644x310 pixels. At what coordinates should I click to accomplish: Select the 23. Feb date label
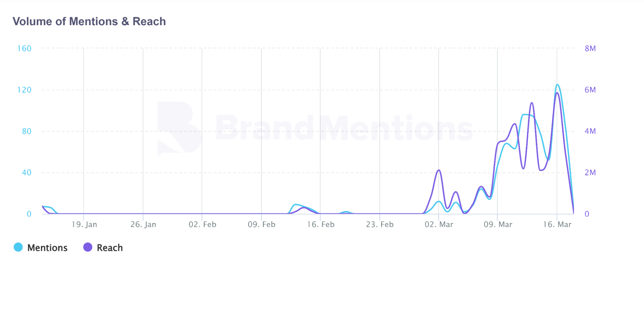[x=380, y=225]
